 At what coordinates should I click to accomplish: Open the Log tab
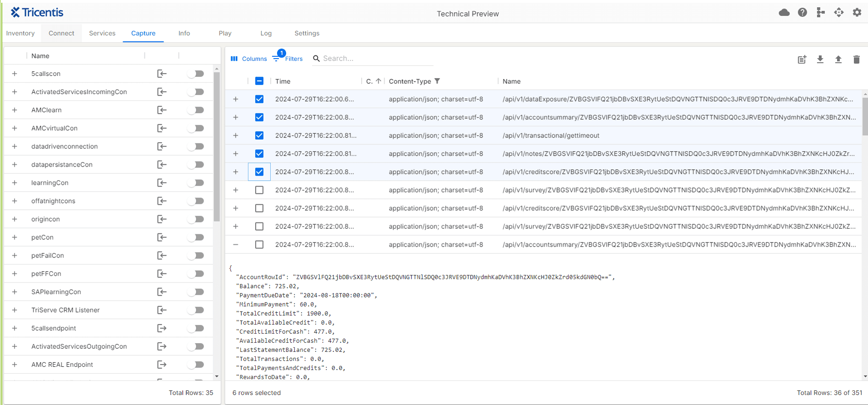(x=266, y=33)
